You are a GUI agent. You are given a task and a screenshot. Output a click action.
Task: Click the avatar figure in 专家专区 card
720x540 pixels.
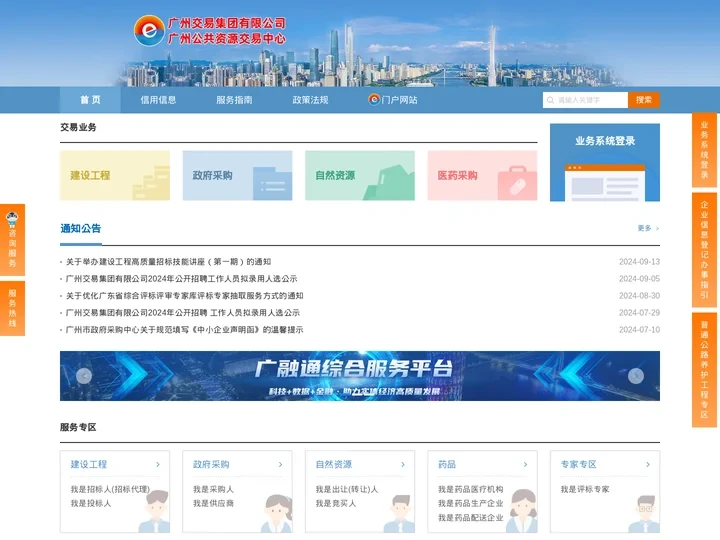(645, 514)
